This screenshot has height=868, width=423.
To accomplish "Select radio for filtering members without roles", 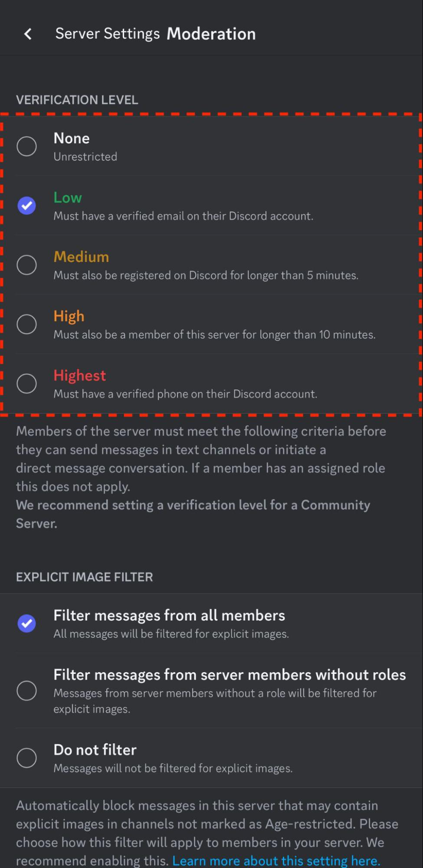I will point(26,690).
